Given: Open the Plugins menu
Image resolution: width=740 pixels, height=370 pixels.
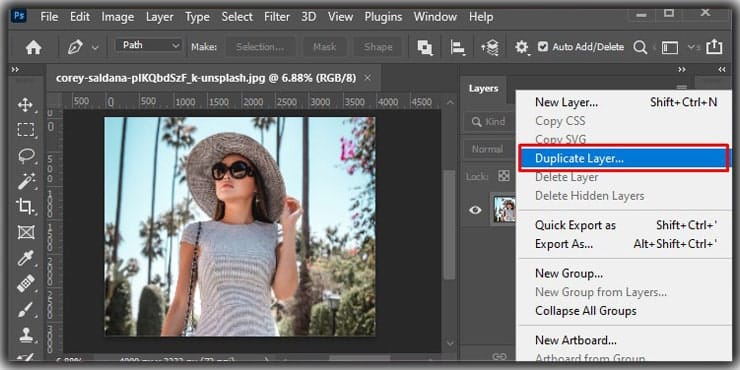Looking at the screenshot, I should click(x=383, y=17).
